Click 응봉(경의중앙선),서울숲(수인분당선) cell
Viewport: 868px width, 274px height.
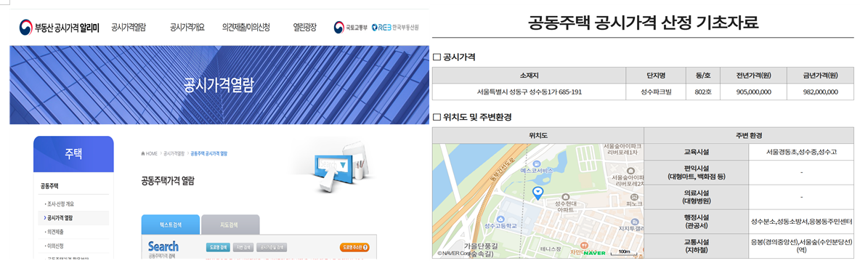click(801, 246)
